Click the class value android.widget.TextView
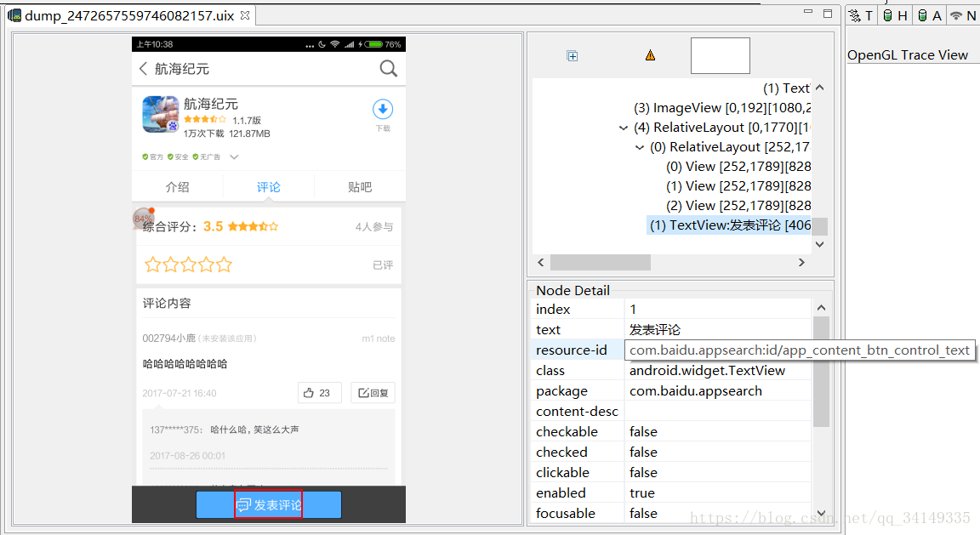 pyautogui.click(x=707, y=371)
